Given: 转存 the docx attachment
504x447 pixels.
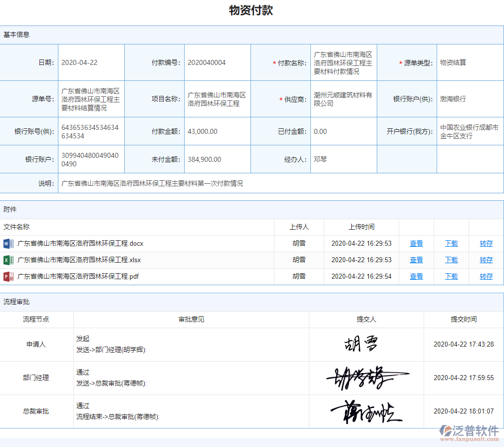Looking at the screenshot, I should pyautogui.click(x=486, y=243).
